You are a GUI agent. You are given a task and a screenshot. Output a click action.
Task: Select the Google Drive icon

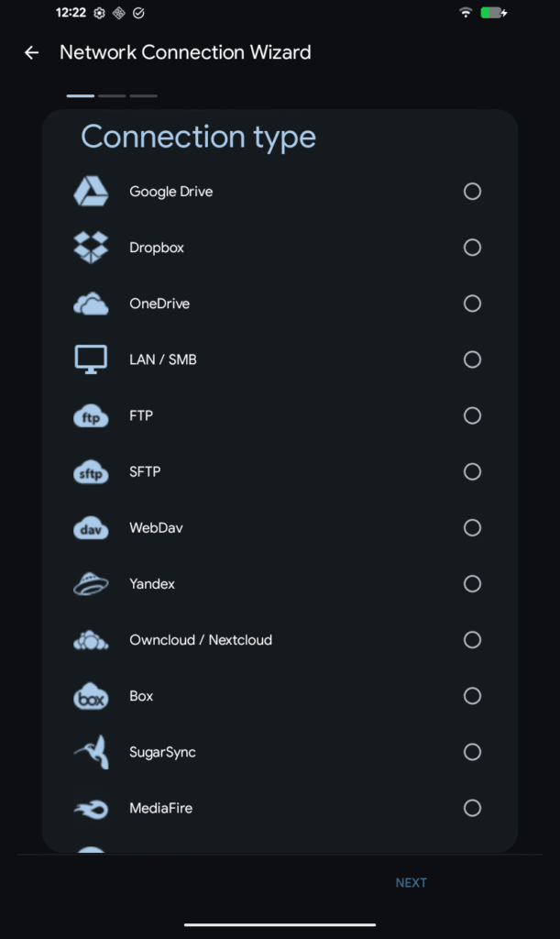click(x=91, y=192)
